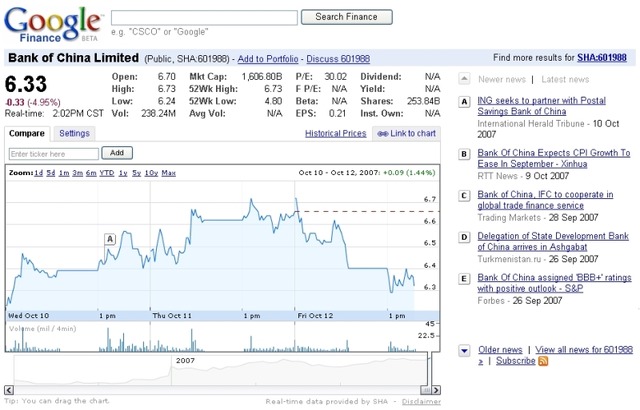The height and width of the screenshot is (410, 640).
Task: Open the Disclaimer link
Action: [421, 402]
